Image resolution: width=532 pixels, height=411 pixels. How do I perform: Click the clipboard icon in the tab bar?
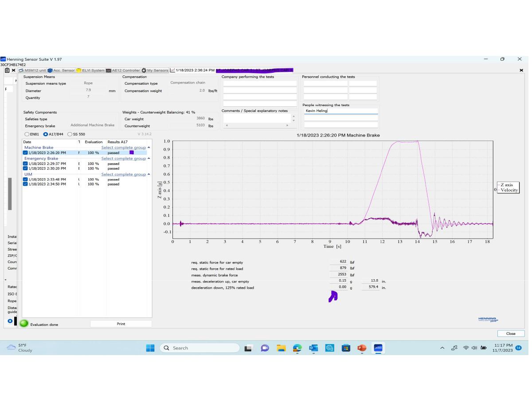click(x=7, y=70)
